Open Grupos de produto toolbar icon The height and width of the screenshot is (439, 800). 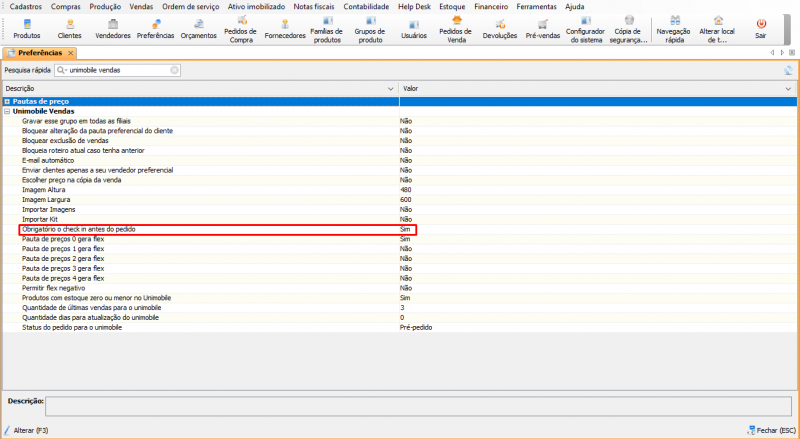(370, 29)
